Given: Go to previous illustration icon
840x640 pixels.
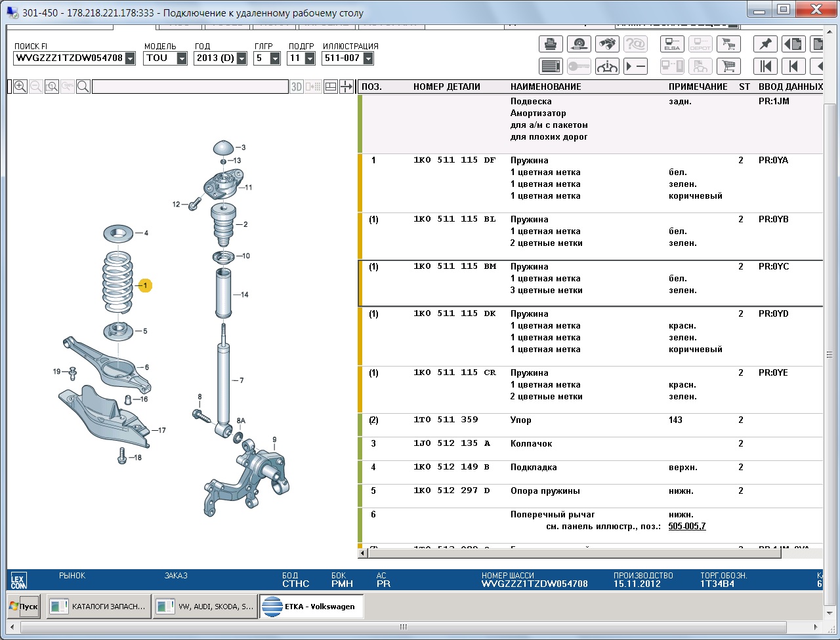Looking at the screenshot, I should [x=793, y=66].
